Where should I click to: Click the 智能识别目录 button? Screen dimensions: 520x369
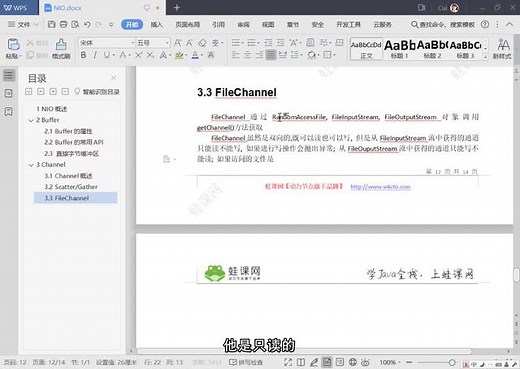coord(97,92)
